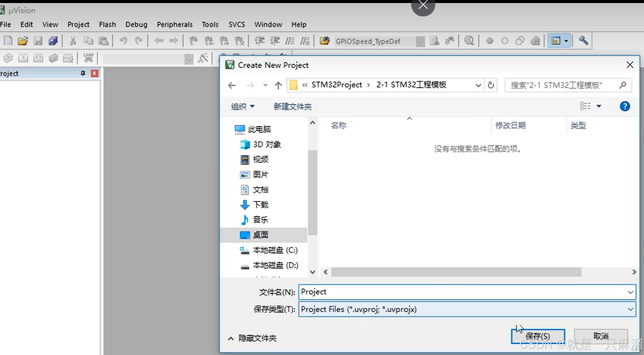Viewport: 644px width, 355px height.
Task: Paste from clipboard toolbar icon
Action: (103, 41)
